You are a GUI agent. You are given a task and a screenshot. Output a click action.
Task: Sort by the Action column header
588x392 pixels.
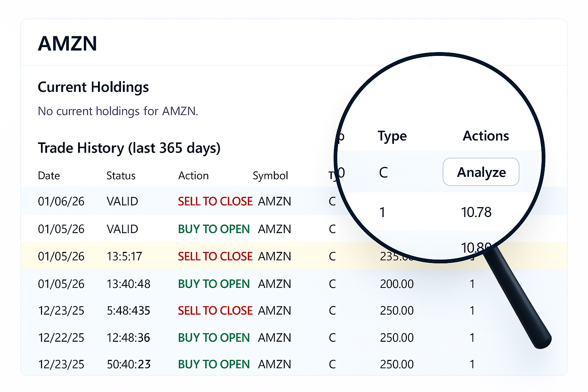click(193, 176)
